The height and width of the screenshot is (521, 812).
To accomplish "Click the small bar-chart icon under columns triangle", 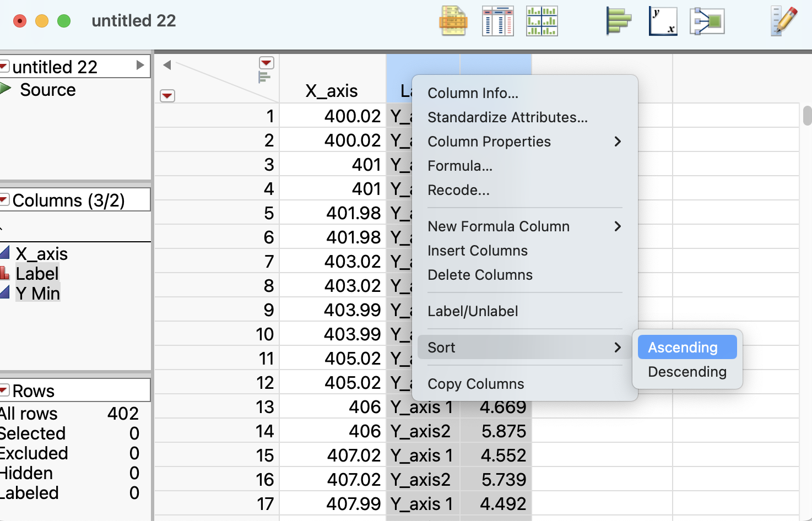I will 264,78.
